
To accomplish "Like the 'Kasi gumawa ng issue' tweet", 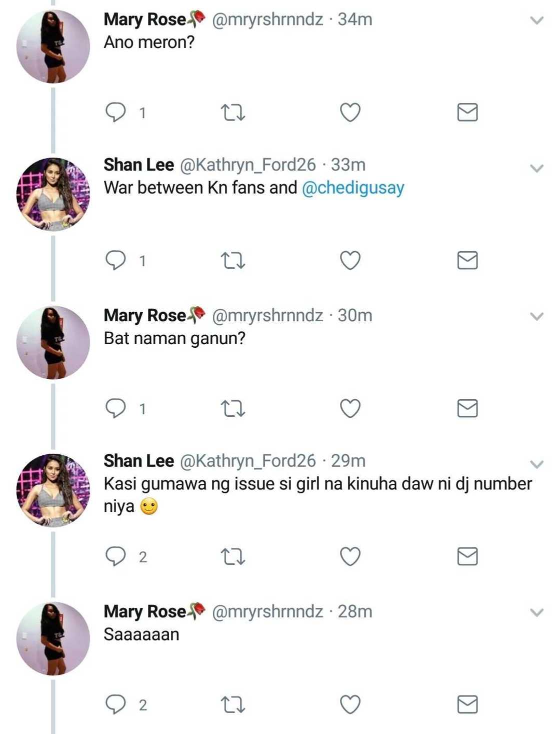I will pyautogui.click(x=350, y=556).
